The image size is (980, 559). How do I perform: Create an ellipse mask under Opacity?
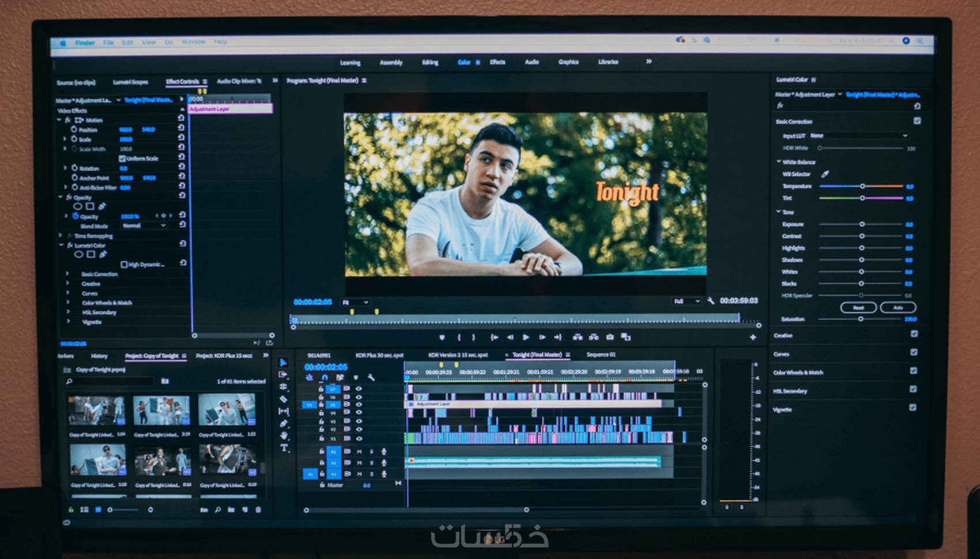pos(78,206)
